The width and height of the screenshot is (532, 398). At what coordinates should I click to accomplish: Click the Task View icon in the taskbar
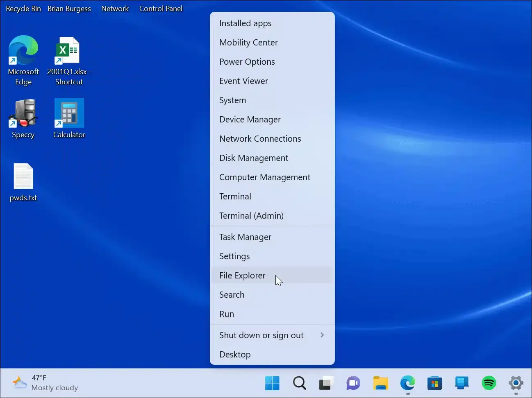point(326,383)
